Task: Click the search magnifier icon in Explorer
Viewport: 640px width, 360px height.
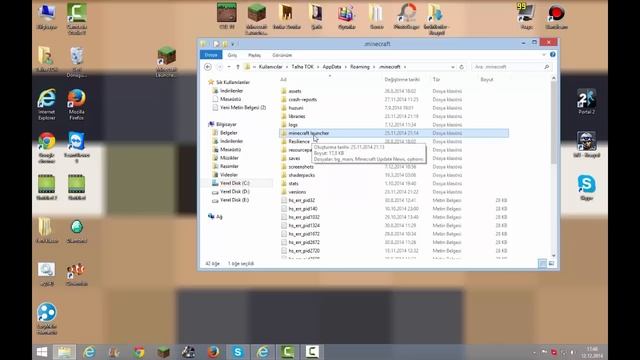Action: pyautogui.click(x=547, y=67)
